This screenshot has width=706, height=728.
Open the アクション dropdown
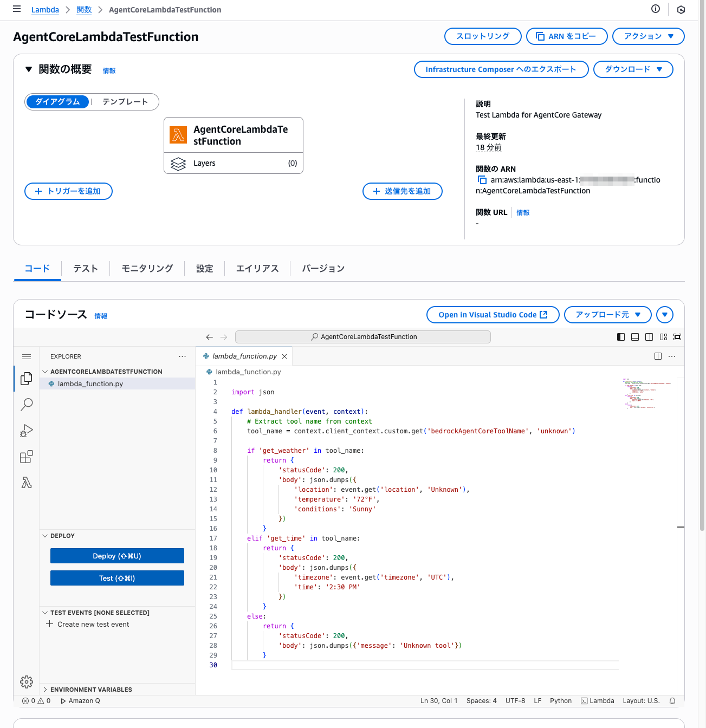(x=648, y=36)
